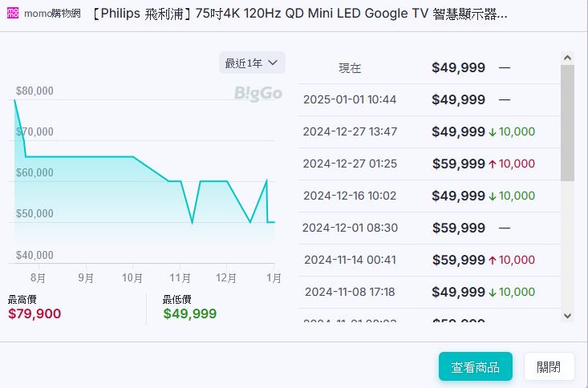
Task: Click the 11月 marker on chart axis
Action: [180, 278]
